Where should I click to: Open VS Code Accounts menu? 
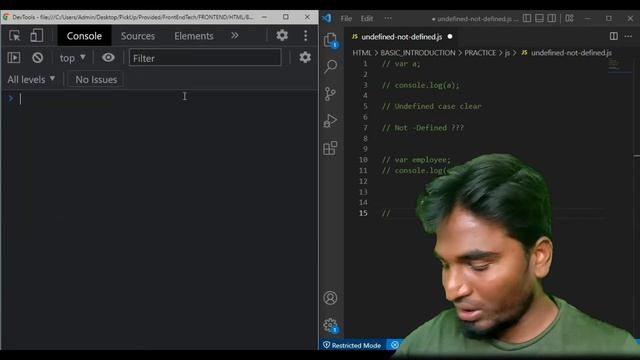coord(330,298)
